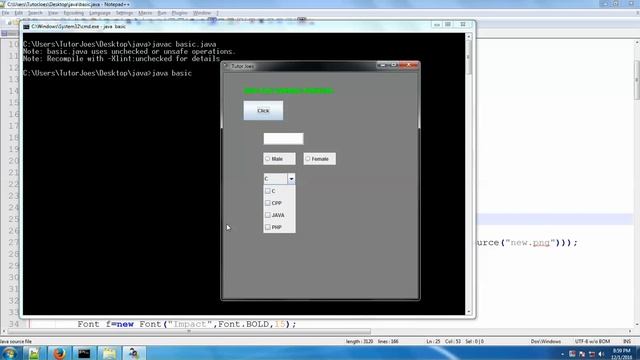Image resolution: width=640 pixels, height=360 pixels.
Task: Click Notepad++ vertical scrollbar thumb
Action: click(x=637, y=80)
